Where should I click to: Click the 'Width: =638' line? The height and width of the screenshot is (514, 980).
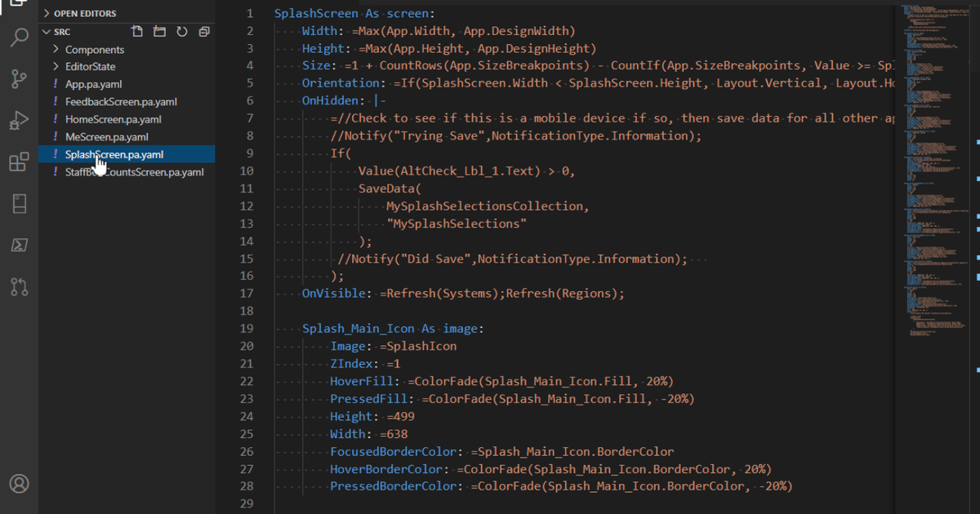369,434
